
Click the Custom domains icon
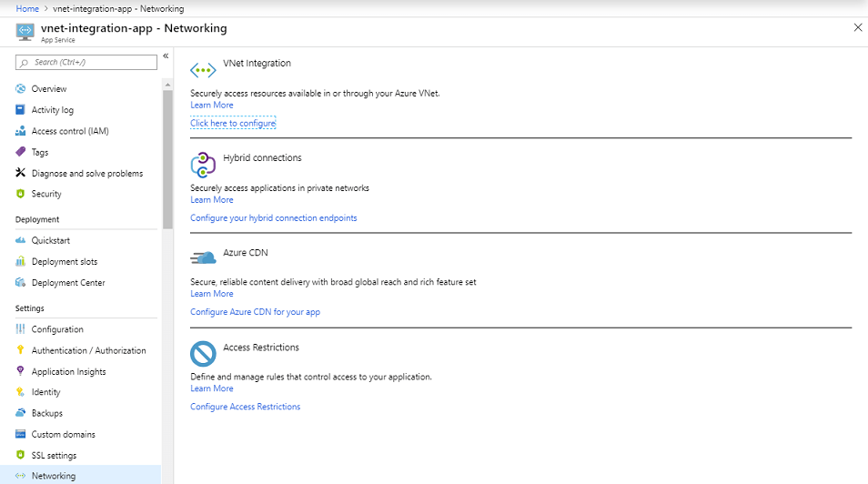21,434
